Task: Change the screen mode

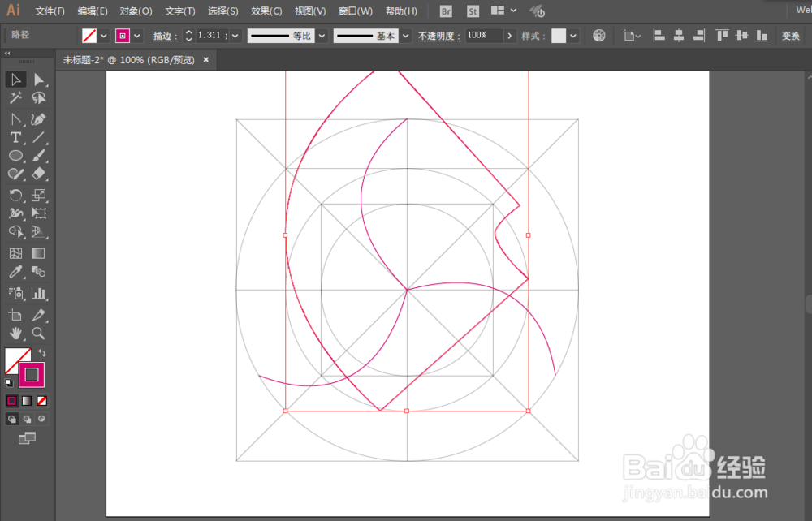Action: click(x=27, y=439)
